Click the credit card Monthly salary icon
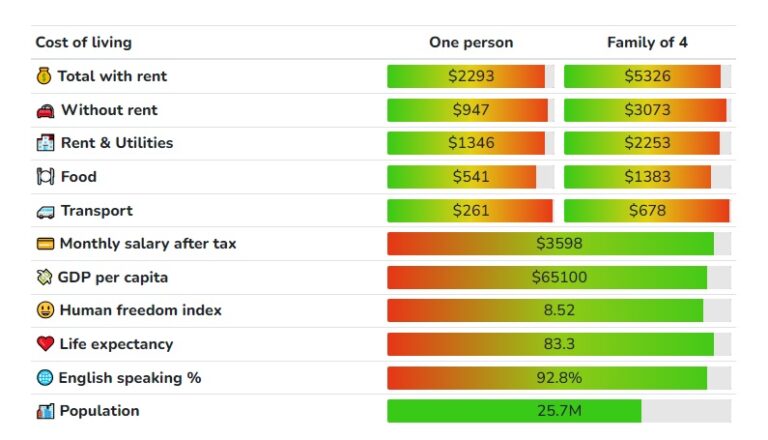 point(45,244)
